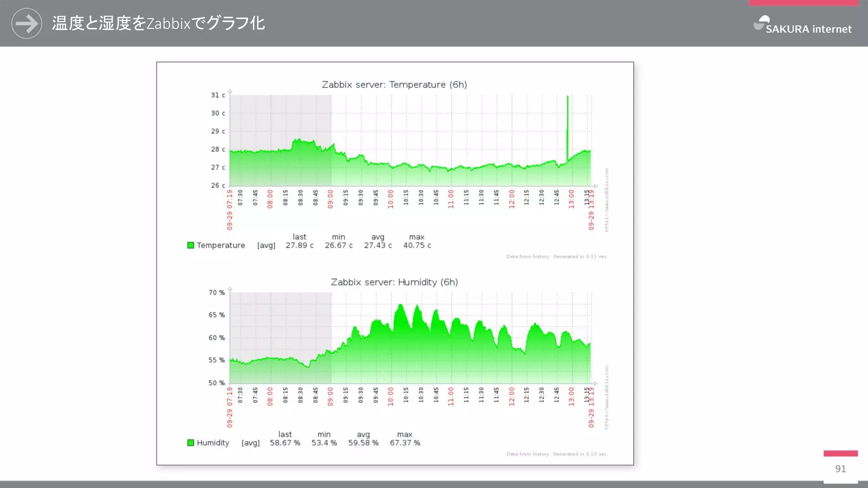
Task: Click the 'Zabbix server: Temperature (6h)' title
Action: click(x=394, y=85)
